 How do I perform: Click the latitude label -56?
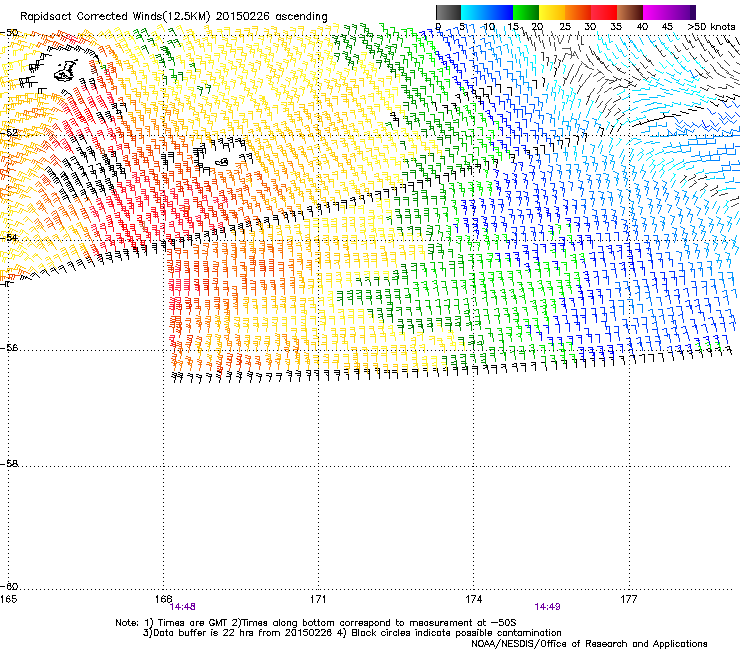coord(9,348)
